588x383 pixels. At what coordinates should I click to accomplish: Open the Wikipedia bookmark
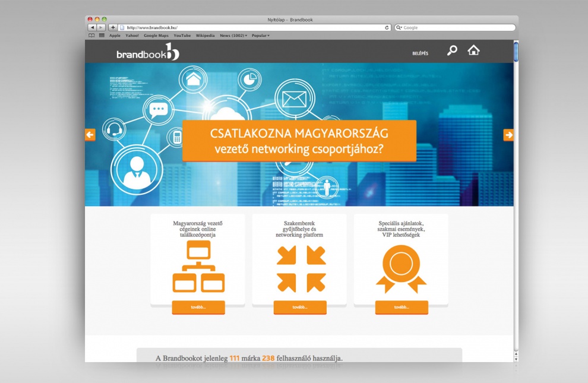(x=205, y=36)
